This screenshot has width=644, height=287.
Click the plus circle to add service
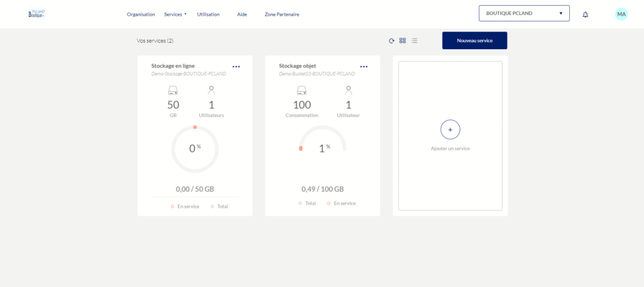click(450, 129)
